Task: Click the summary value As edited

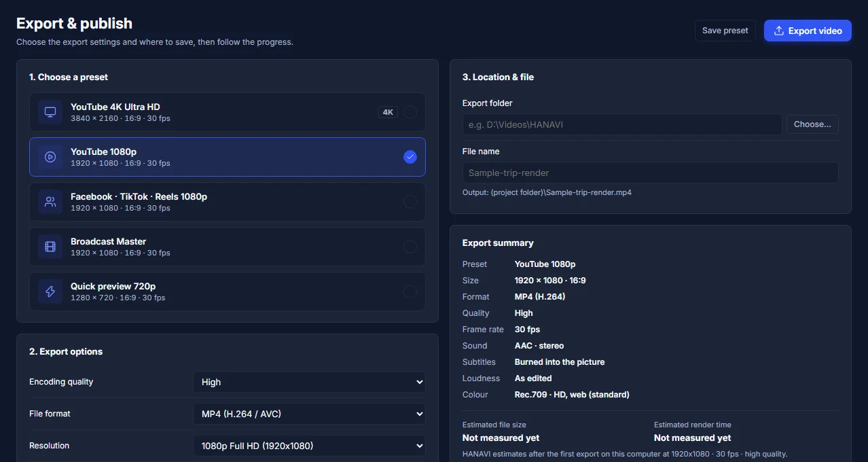Action: 533,378
